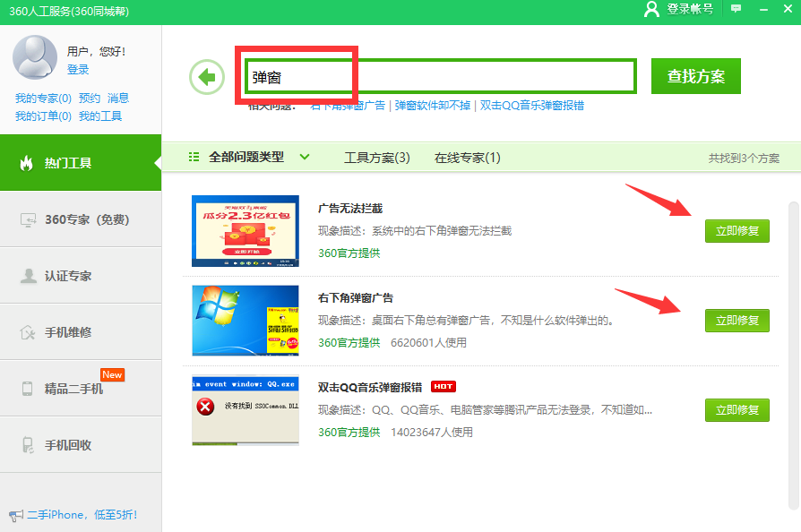Click related question 双击QQ音乐弹窗报错
Screen dimensions: 801x532
(532, 105)
